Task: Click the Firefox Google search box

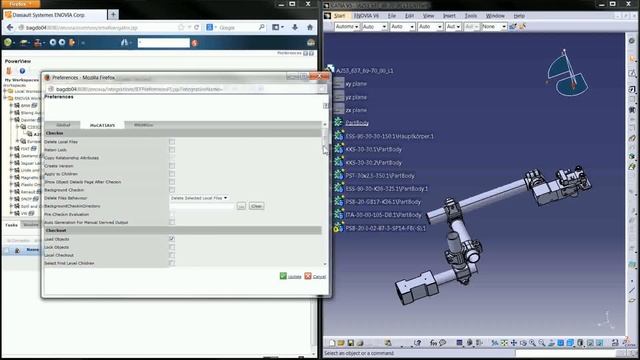Action: pyautogui.click(x=237, y=27)
